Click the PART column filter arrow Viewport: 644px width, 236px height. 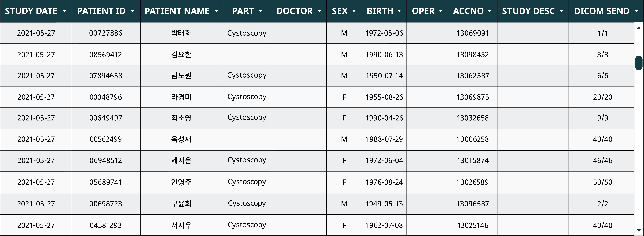(x=261, y=11)
